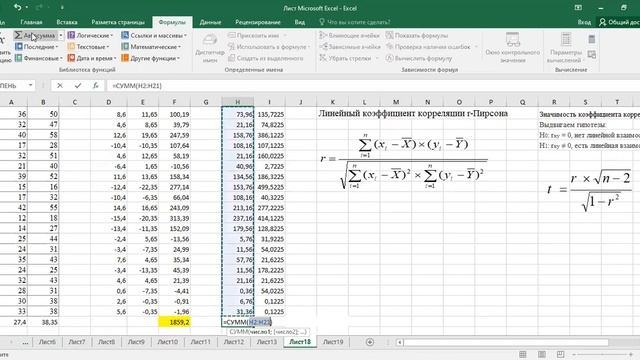
Task: Click the horizontal scrollbar left arrow
Action: coord(400,342)
